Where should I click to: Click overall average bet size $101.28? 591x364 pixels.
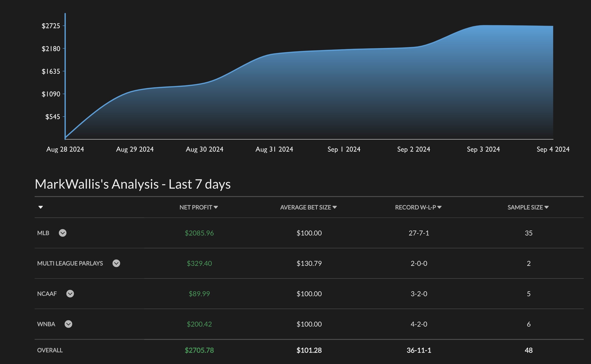309,350
